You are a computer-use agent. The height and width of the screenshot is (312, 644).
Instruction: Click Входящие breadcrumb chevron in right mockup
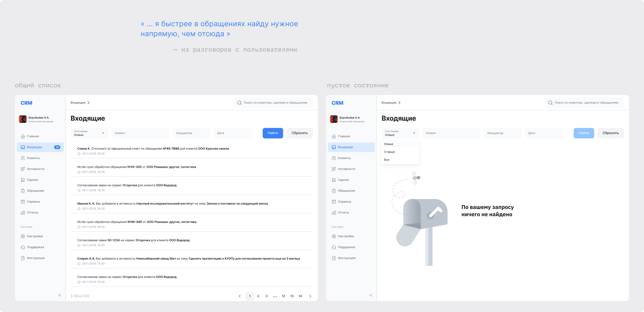[x=400, y=103]
